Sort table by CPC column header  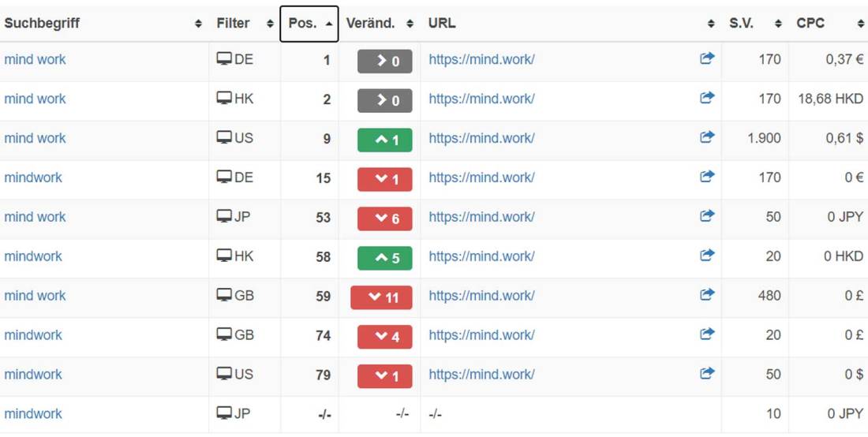pos(830,24)
